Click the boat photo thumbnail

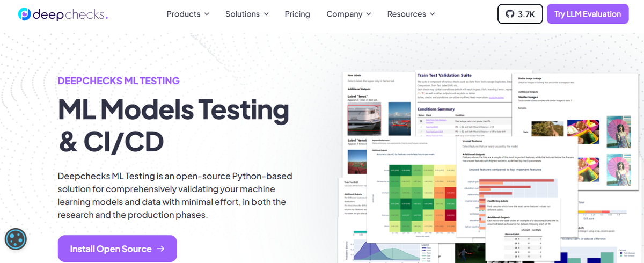pos(365,119)
